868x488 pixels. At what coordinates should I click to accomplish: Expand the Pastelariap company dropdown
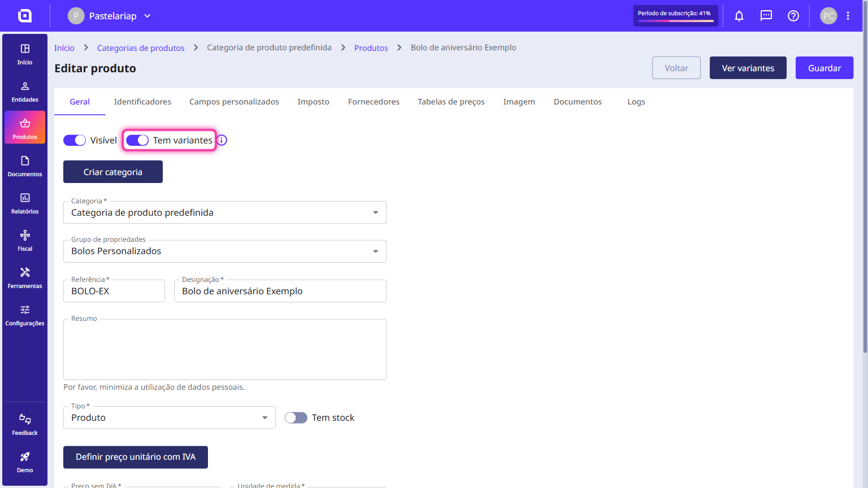110,16
